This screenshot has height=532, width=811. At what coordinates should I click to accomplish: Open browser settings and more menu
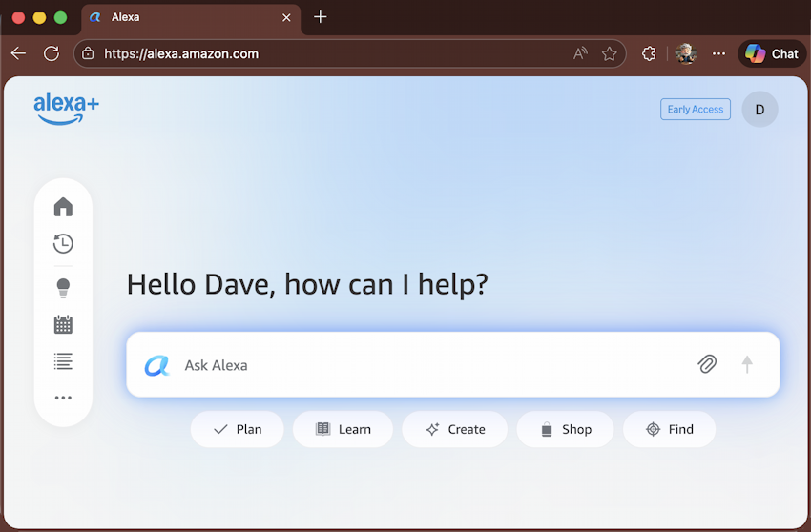(x=719, y=53)
